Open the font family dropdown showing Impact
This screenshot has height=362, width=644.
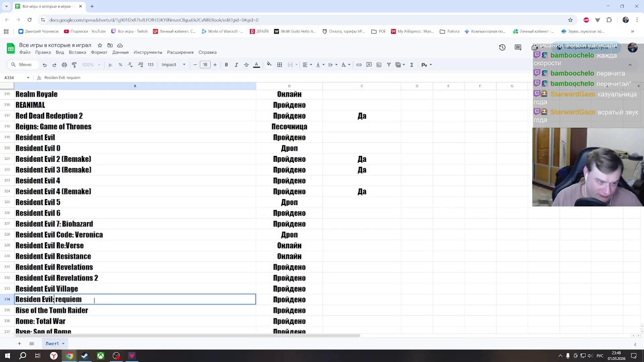pyautogui.click(x=174, y=65)
